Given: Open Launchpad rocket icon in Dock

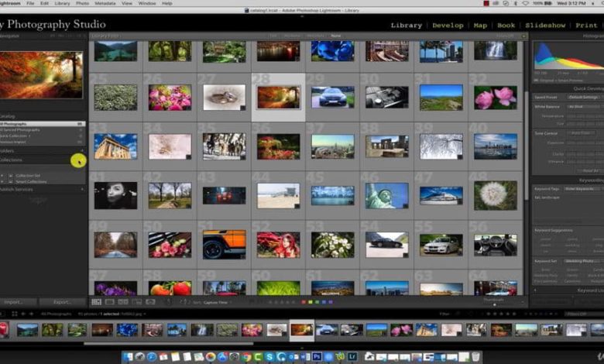Looking at the screenshot, I should [140, 357].
